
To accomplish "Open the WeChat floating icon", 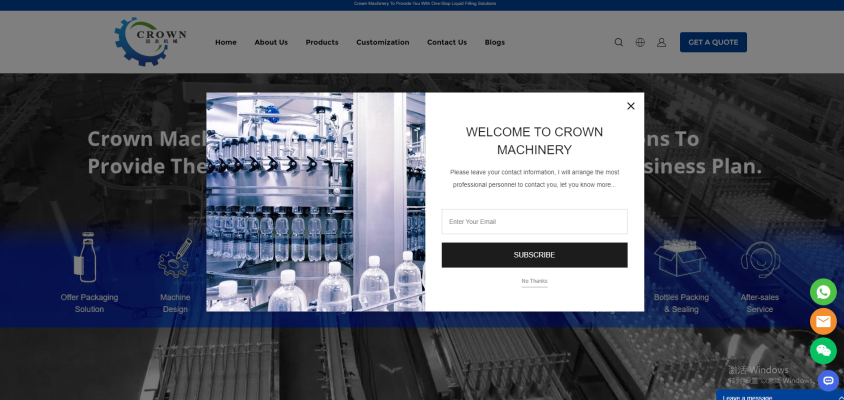I will click(823, 351).
